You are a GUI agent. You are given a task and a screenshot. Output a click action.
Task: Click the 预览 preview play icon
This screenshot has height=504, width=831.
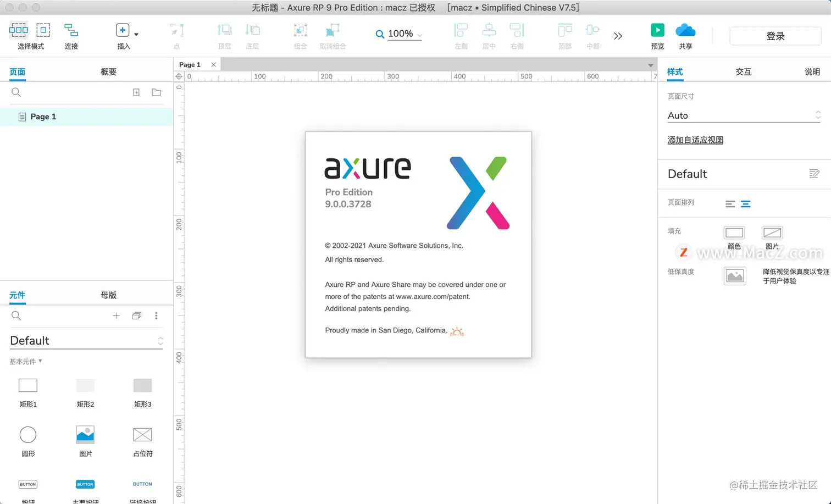[657, 30]
